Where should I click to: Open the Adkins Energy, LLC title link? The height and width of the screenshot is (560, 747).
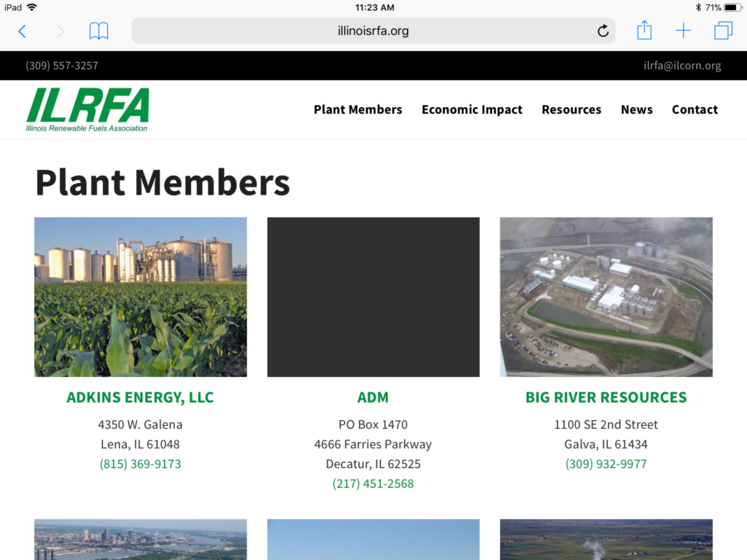point(140,397)
